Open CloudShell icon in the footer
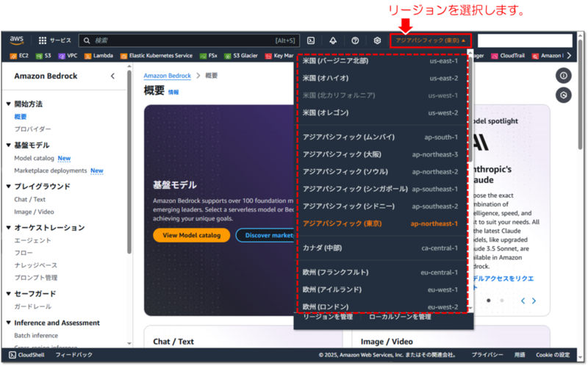This screenshot has width=588, height=366. pyautogui.click(x=12, y=355)
